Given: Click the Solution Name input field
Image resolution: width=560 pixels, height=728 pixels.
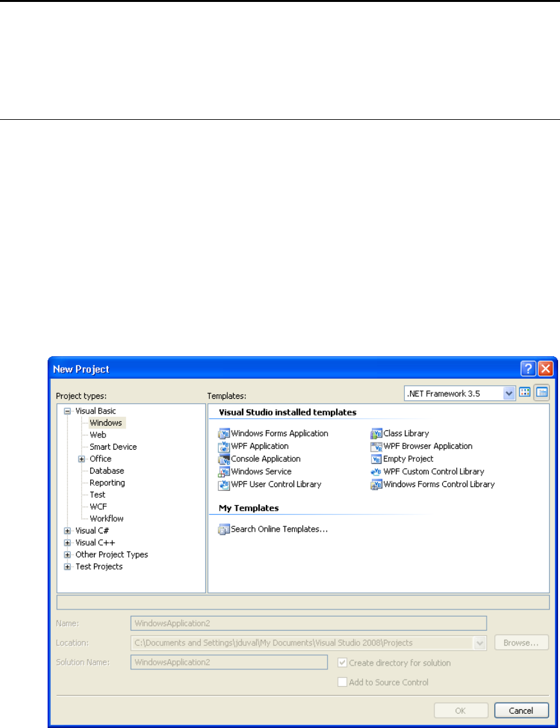Looking at the screenshot, I should pos(229,662).
